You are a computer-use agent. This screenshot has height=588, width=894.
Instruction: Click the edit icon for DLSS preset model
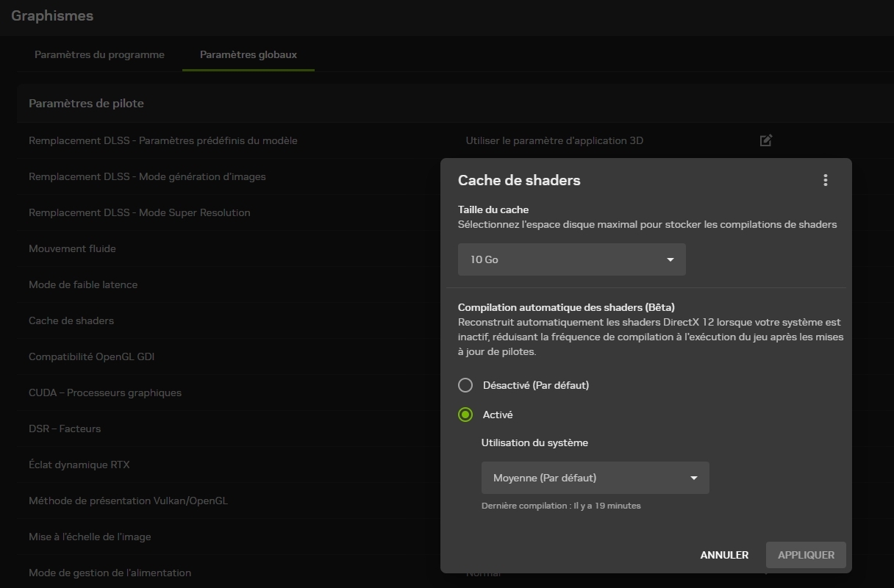(765, 140)
